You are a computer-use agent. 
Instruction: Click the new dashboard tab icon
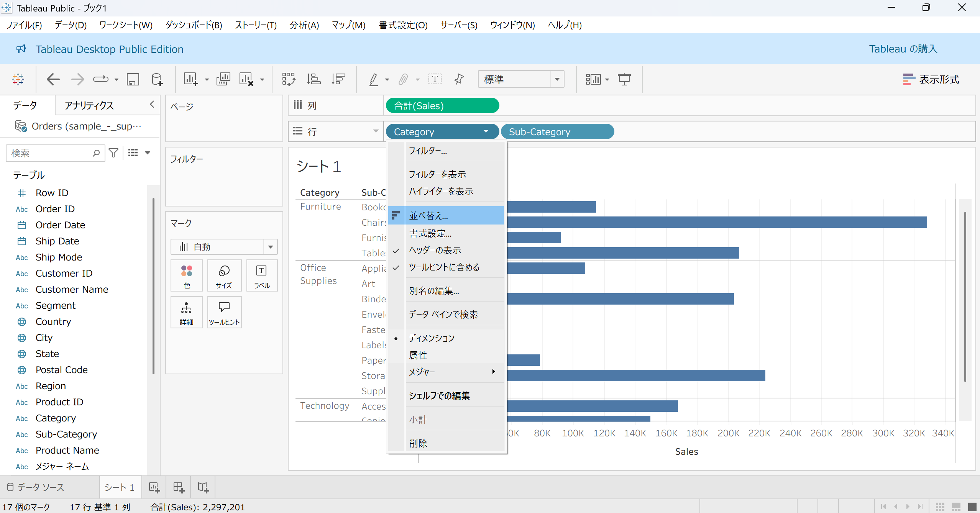(x=179, y=487)
